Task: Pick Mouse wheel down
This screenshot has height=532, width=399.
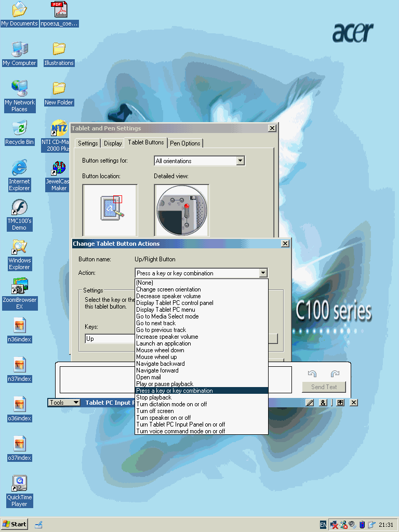Action: pyautogui.click(x=201, y=350)
